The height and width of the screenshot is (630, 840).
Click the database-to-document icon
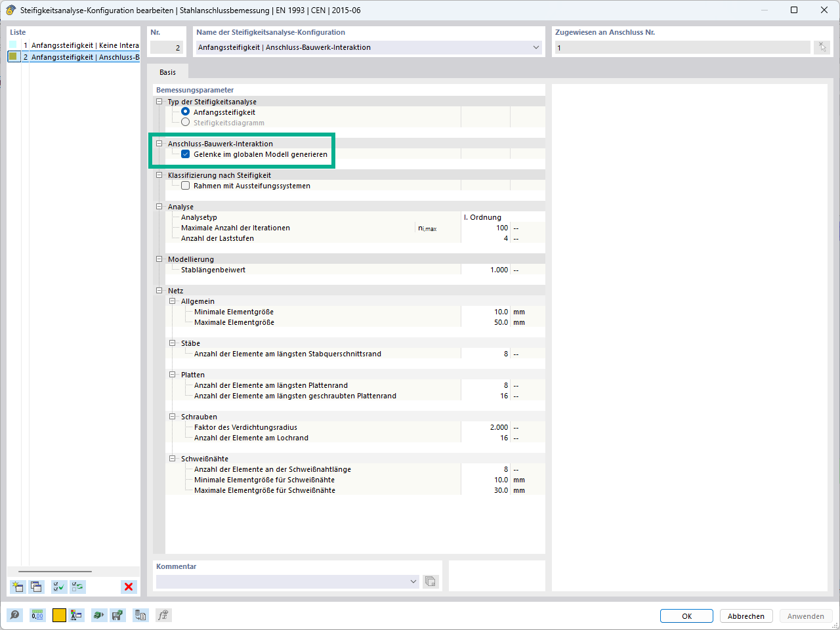(x=140, y=615)
